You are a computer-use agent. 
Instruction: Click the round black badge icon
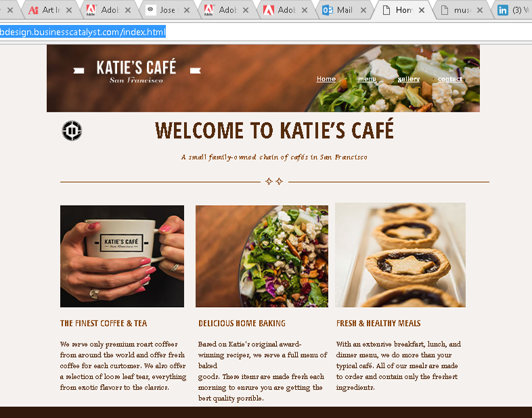(72, 131)
